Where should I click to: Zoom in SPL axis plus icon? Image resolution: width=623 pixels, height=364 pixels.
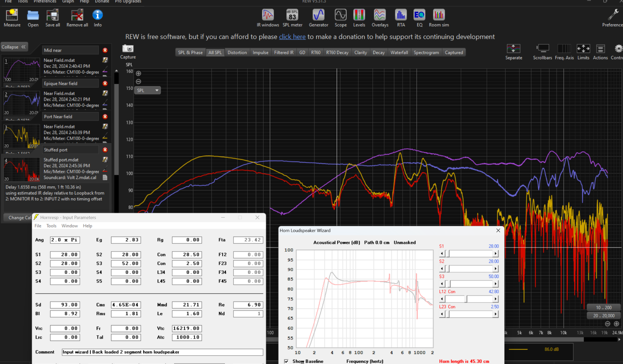click(x=138, y=73)
